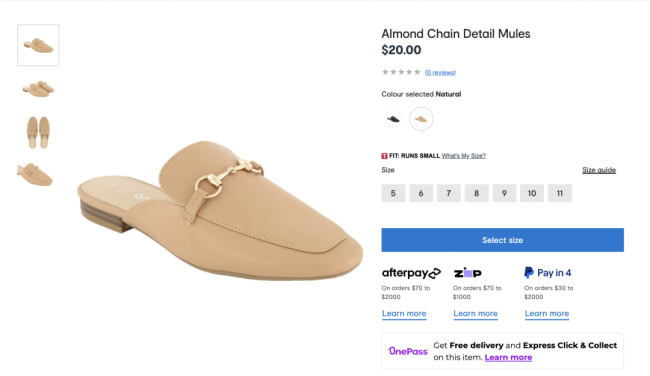650x376 pixels.
Task: Click the PayPal Pay in 4 logo
Action: click(x=548, y=273)
